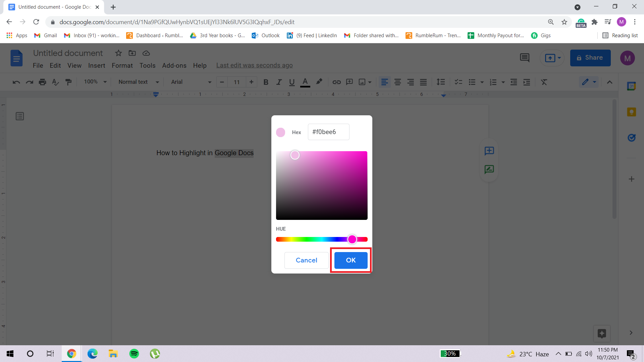Viewport: 644px width, 362px height.
Task: Toggle italic formatting
Action: [279, 82]
